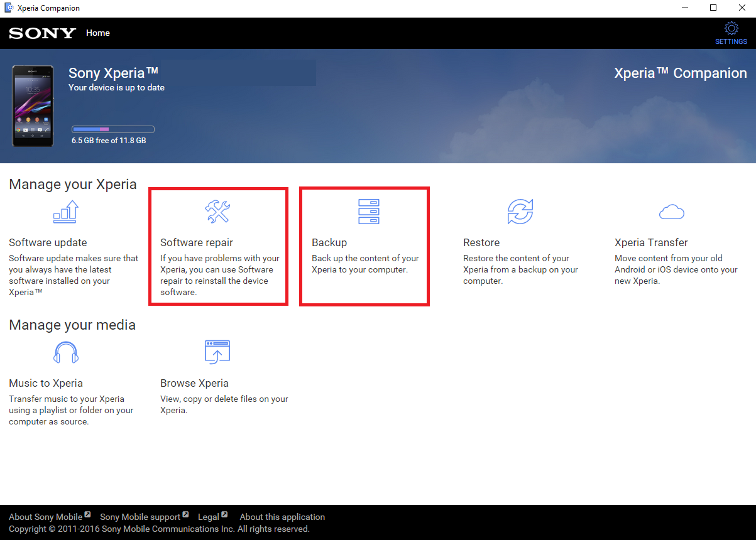Click the Music to Xperia heading

pyautogui.click(x=46, y=383)
